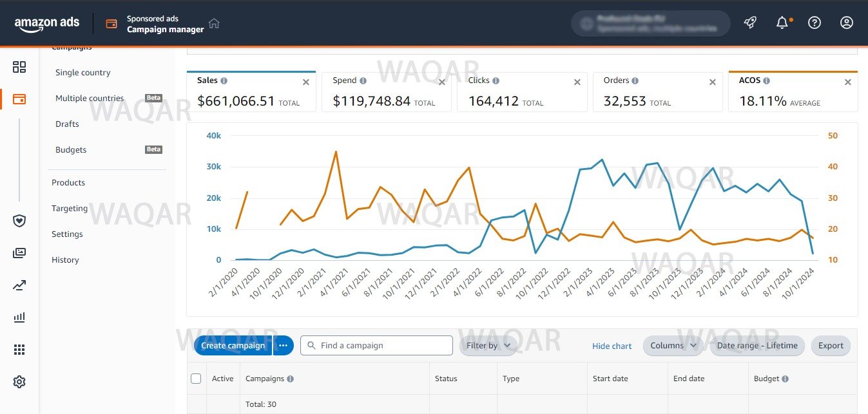Viewport: 868px width, 414px height.
Task: Go to home icon beside Campaign manager
Action: pyautogui.click(x=214, y=23)
